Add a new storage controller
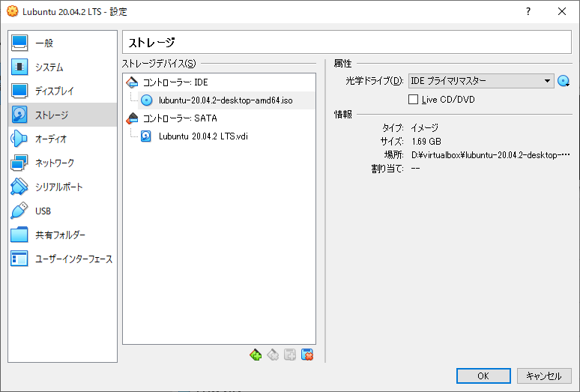 256,355
